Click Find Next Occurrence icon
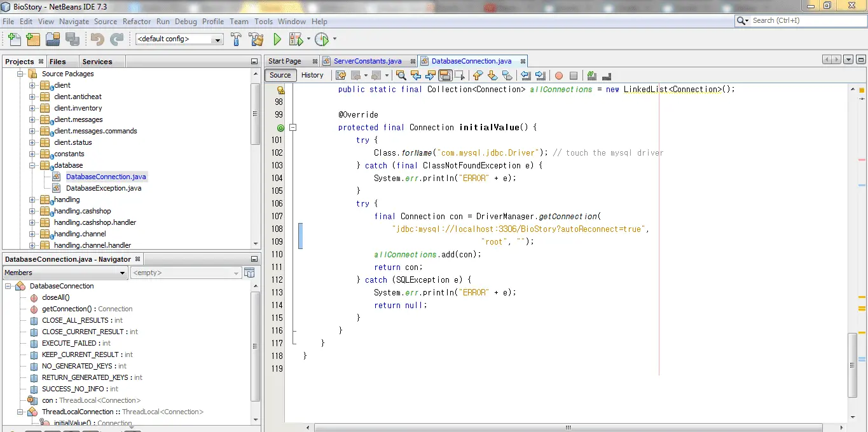 click(431, 76)
